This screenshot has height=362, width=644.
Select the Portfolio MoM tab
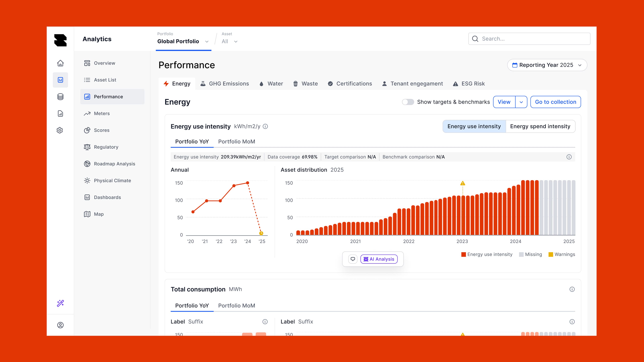pyautogui.click(x=236, y=142)
